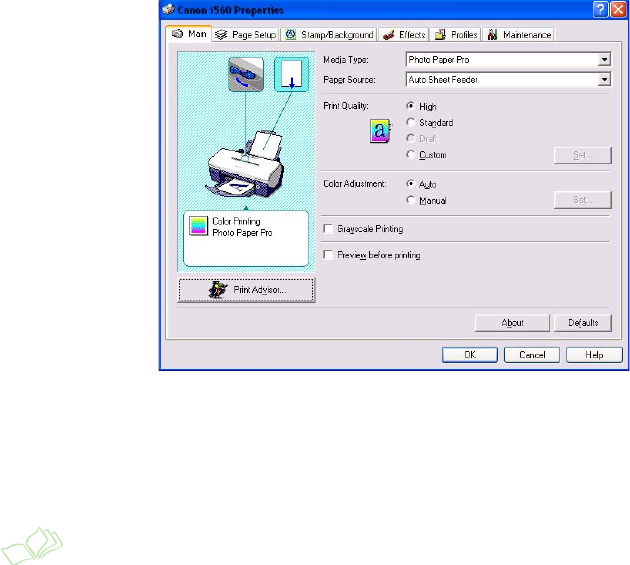The image size is (630, 565).
Task: Click the sheet feeder paper icon
Action: pos(291,74)
